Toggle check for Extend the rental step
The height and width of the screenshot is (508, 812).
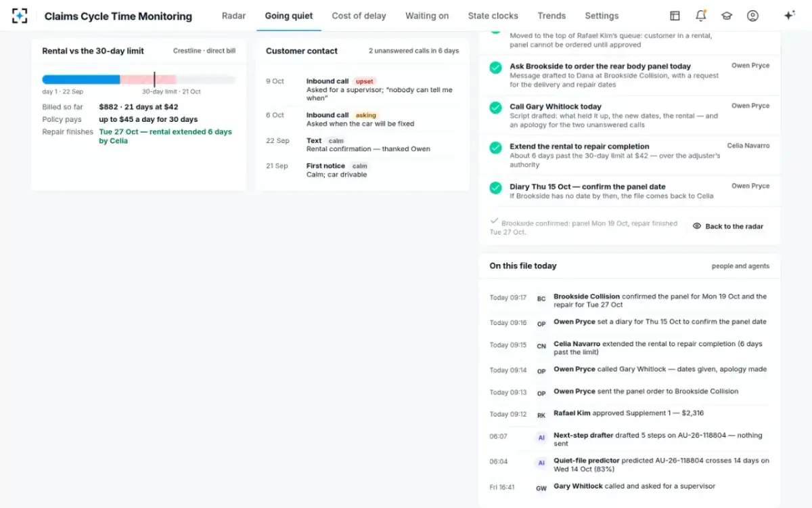tap(496, 147)
